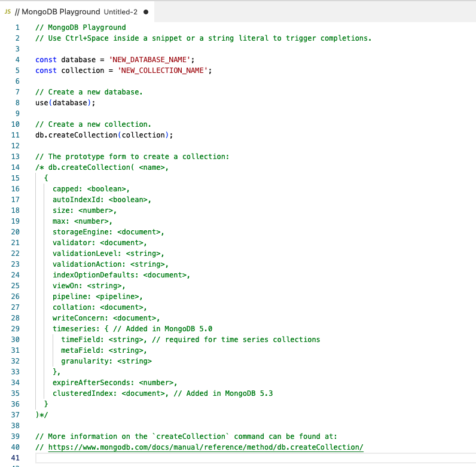Place cursor on empty line 41

179,458
